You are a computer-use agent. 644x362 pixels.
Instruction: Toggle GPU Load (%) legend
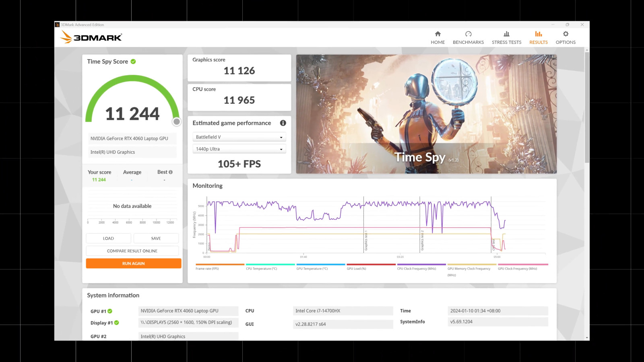(371, 267)
